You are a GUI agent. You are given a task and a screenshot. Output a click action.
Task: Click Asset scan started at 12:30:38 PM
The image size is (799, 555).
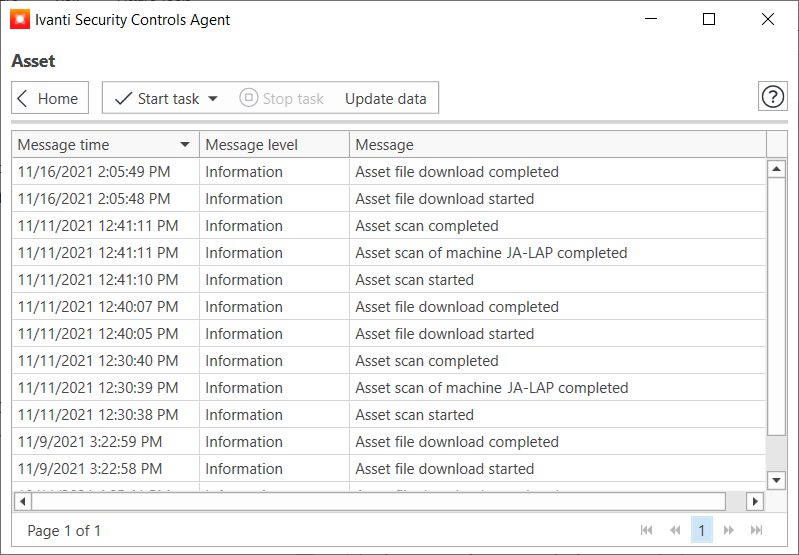414,415
